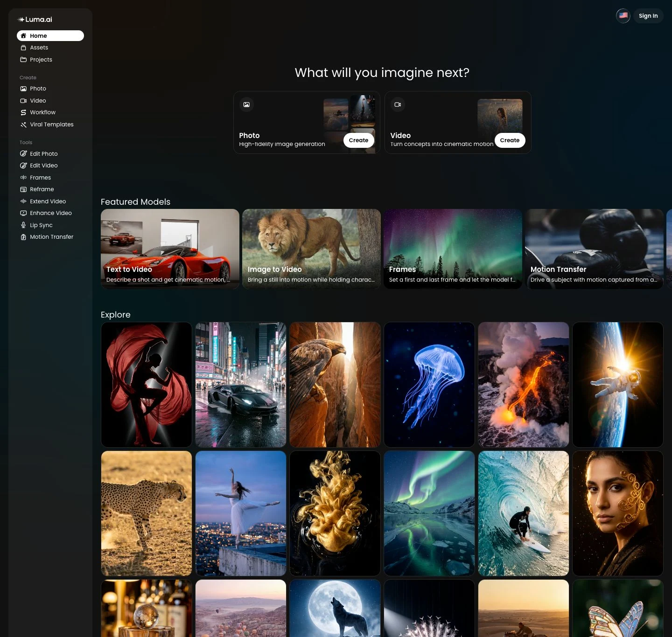Click the Home house icon

23,36
